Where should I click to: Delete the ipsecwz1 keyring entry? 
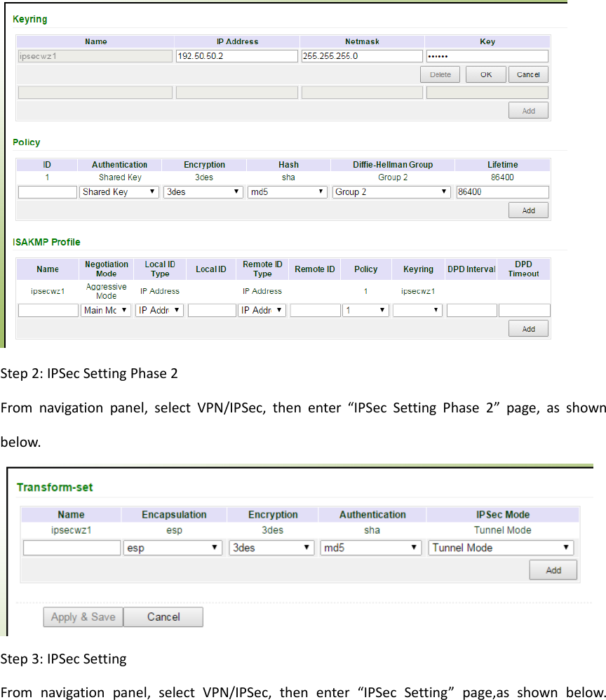tap(440, 74)
